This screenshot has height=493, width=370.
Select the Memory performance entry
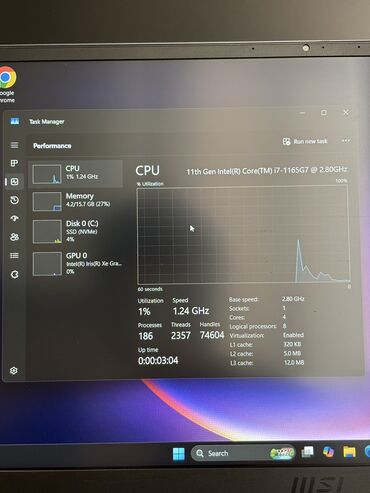point(76,201)
